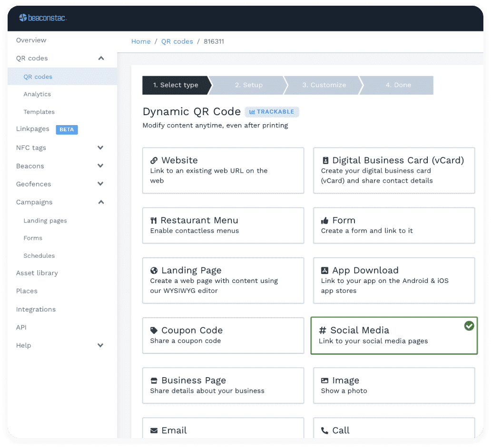
Task: Click the Landing Page globe icon
Action: pyautogui.click(x=154, y=271)
